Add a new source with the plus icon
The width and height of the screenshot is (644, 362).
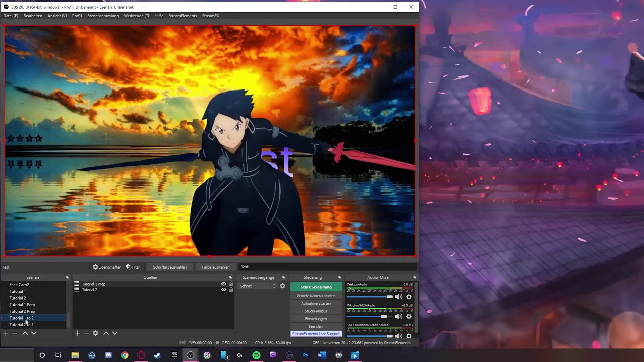(x=77, y=333)
